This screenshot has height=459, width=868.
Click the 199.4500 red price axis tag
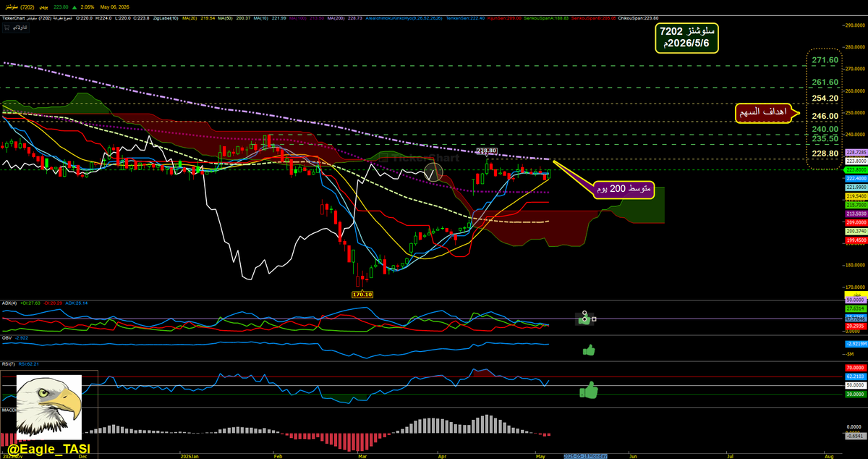856,240
